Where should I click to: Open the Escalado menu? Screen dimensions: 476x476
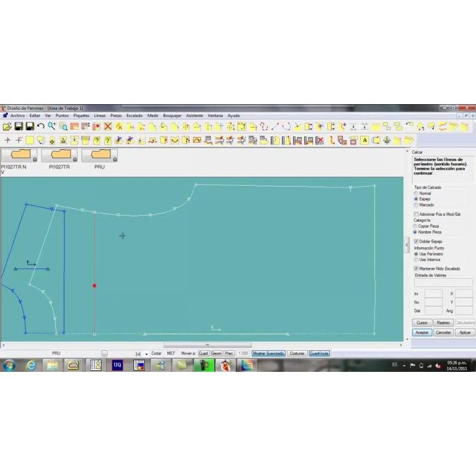pyautogui.click(x=134, y=116)
